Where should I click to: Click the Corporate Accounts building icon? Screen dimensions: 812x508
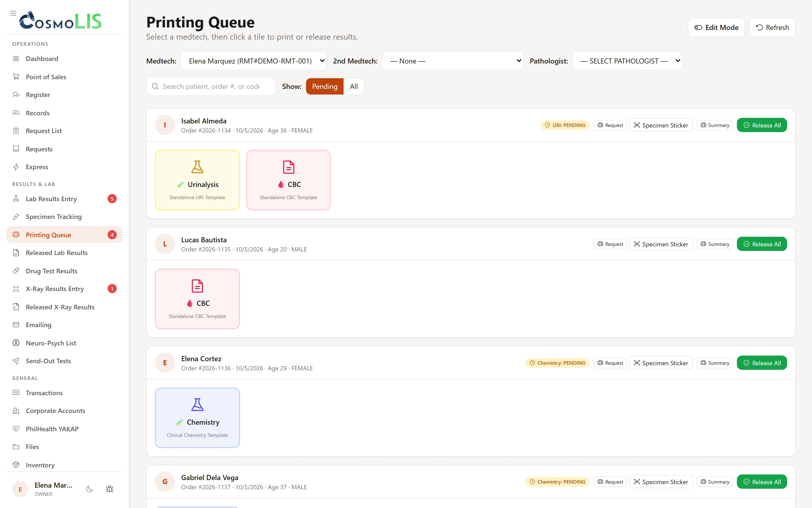[16, 410]
